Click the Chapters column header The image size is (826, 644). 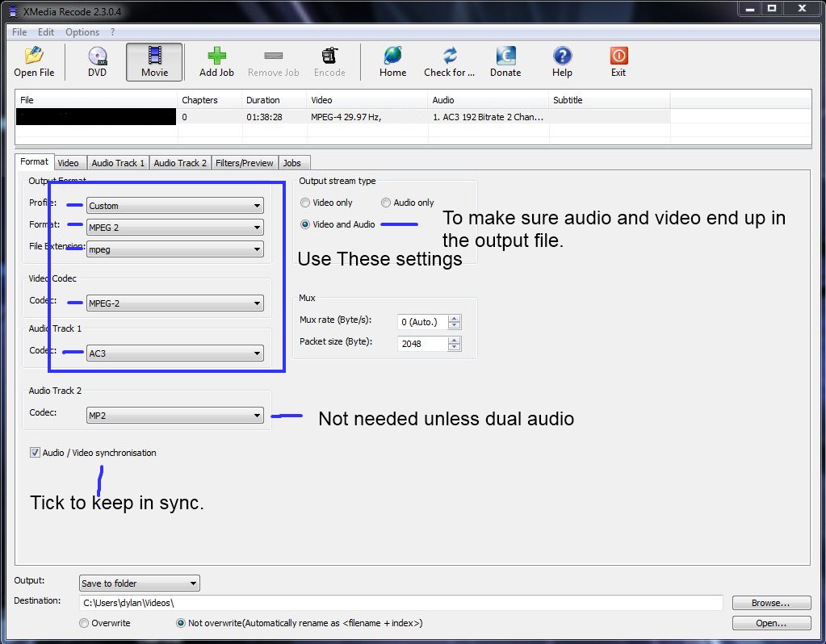pos(210,100)
